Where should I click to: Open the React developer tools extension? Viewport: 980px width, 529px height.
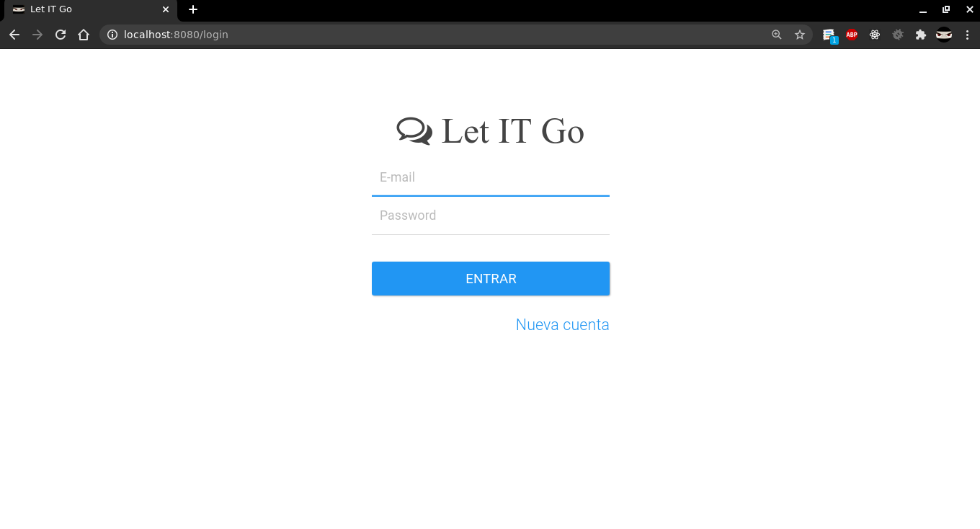pos(875,35)
